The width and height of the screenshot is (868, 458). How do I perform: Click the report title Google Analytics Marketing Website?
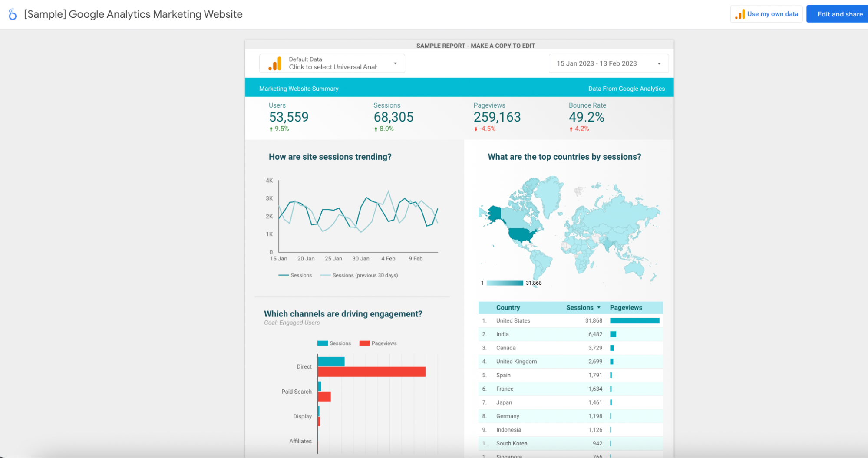[x=133, y=14]
